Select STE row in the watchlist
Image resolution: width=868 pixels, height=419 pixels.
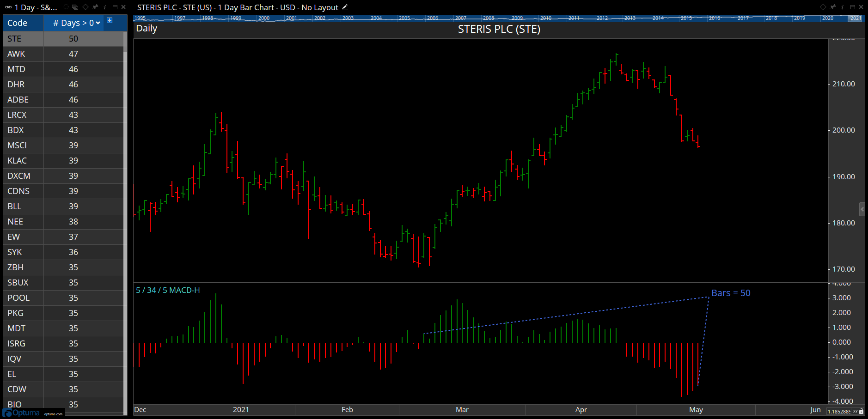63,39
